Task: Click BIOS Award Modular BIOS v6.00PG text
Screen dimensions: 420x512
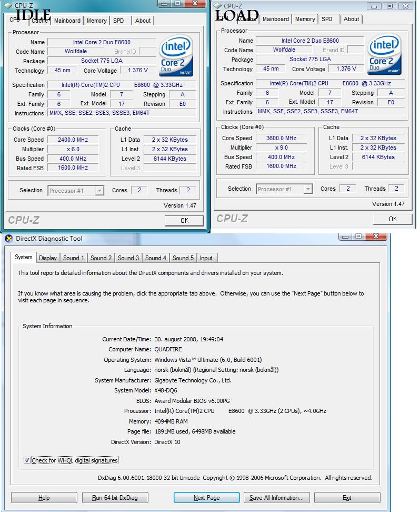Action: (x=192, y=401)
